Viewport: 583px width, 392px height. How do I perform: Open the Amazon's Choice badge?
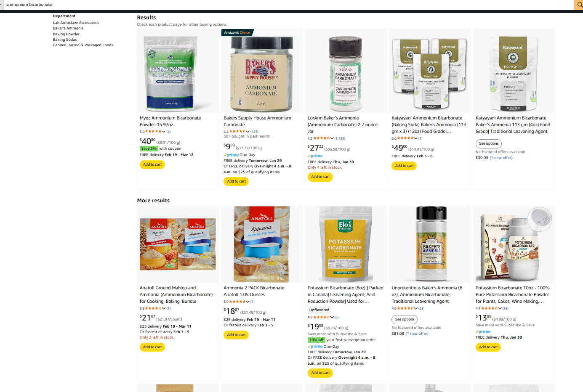click(237, 32)
